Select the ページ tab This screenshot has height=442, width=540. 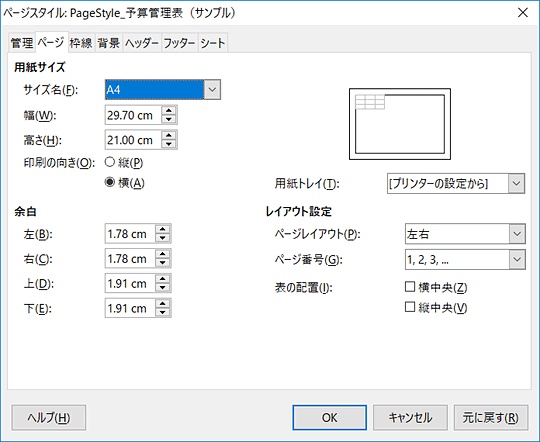click(51, 42)
